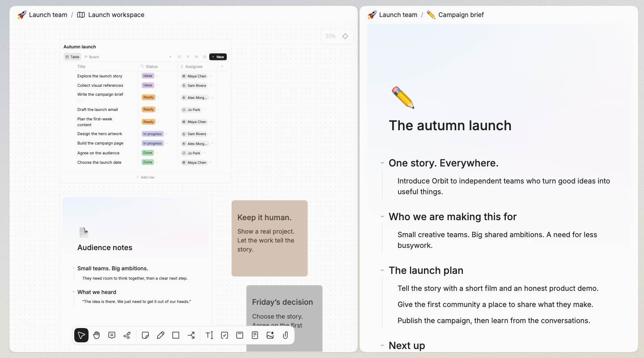Collapse 'The launch plan' section toggle
The image size is (644, 358).
coord(382,270)
